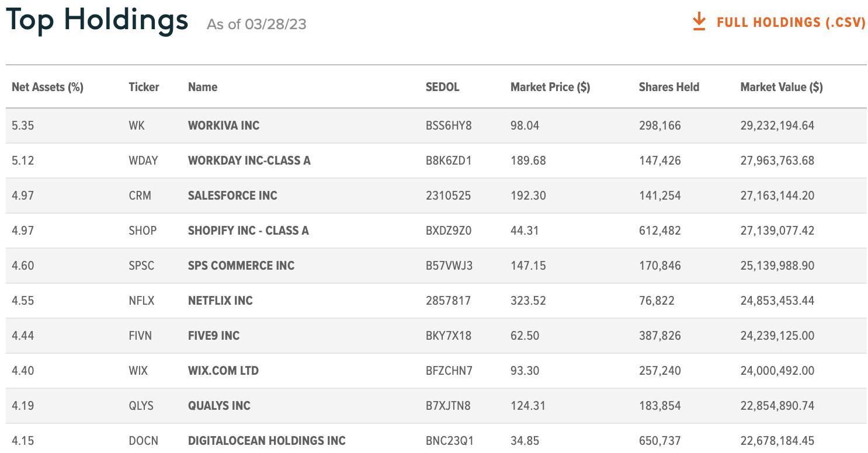The height and width of the screenshot is (453, 868).
Task: Click the 4.19 net assets value
Action: (x=23, y=406)
